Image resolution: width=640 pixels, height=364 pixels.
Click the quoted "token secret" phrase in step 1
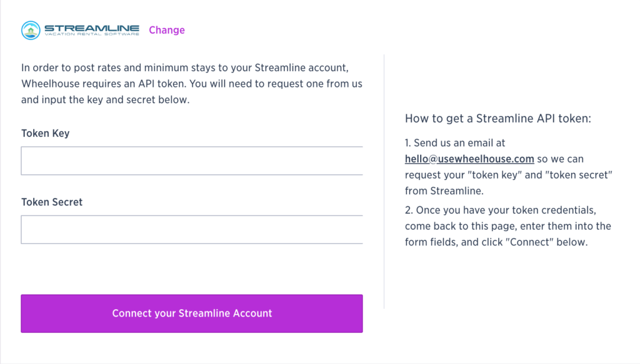578,175
